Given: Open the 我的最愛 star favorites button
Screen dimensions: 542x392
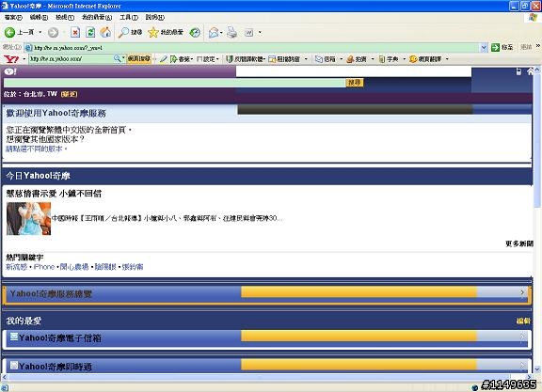Looking at the screenshot, I should (x=166, y=33).
